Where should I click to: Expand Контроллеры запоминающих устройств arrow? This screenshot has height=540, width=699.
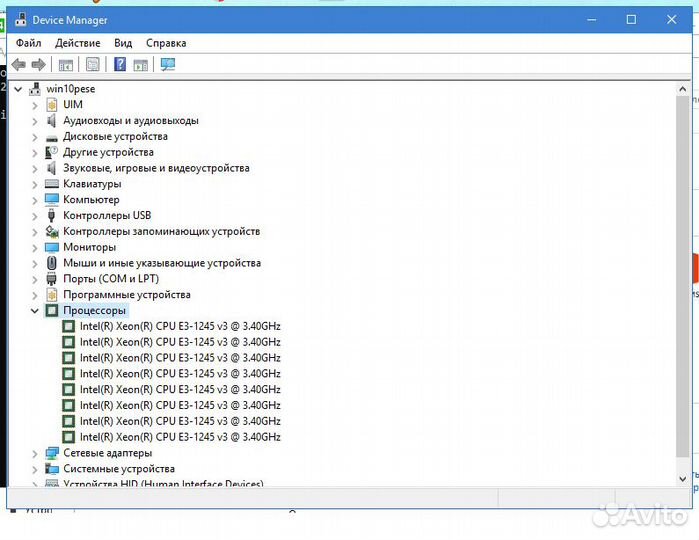tap(35, 232)
